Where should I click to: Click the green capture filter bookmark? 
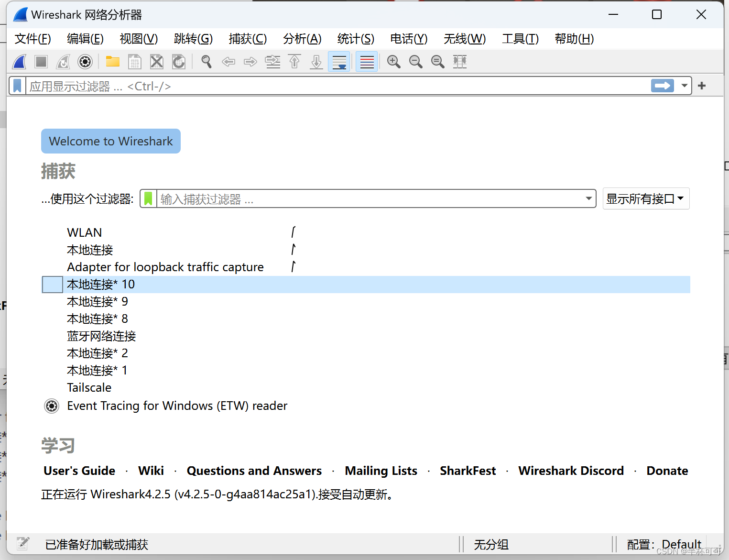tap(149, 198)
